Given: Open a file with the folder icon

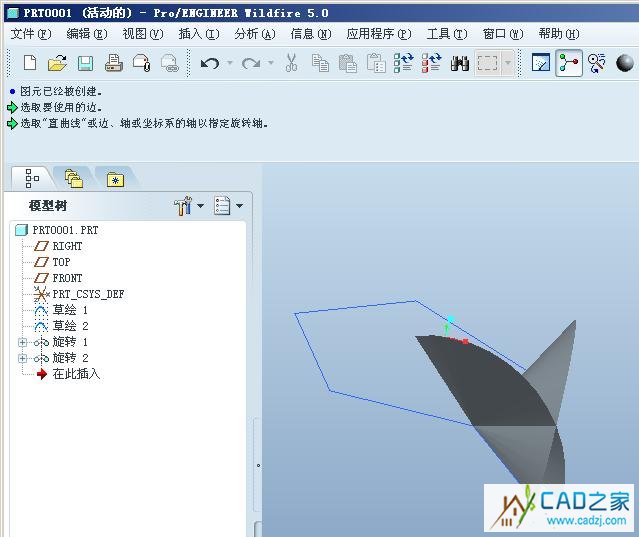Looking at the screenshot, I should click(57, 64).
